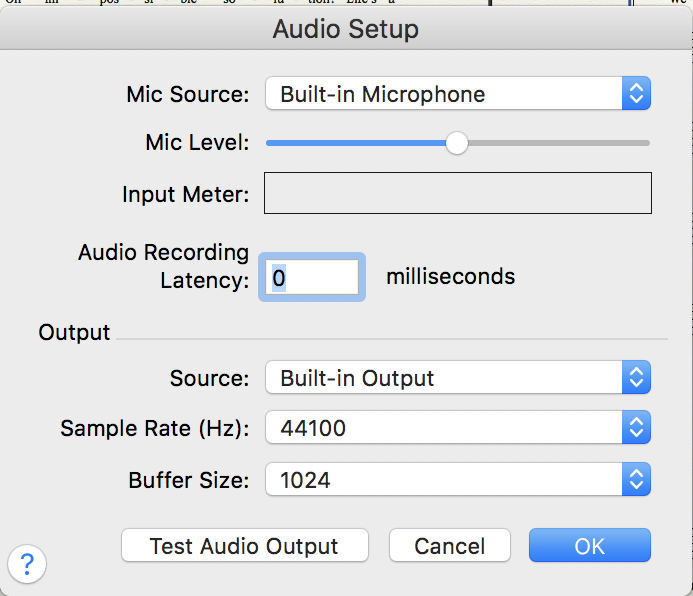Cancel the Audio Setup dialog
The image size is (693, 596).
[x=450, y=546]
